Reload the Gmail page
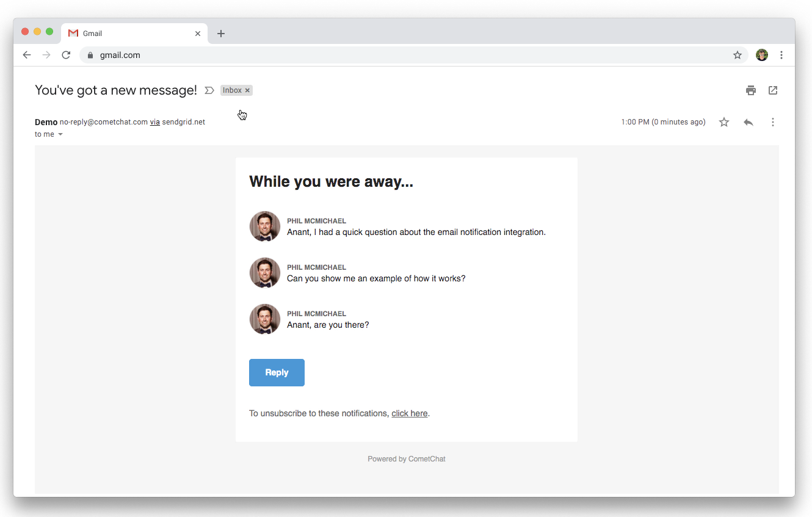The image size is (812, 517). (x=66, y=55)
